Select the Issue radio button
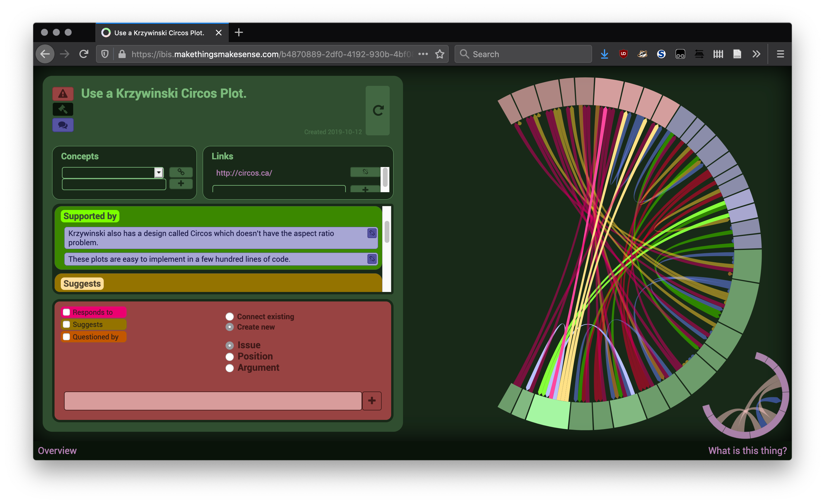 (x=230, y=345)
